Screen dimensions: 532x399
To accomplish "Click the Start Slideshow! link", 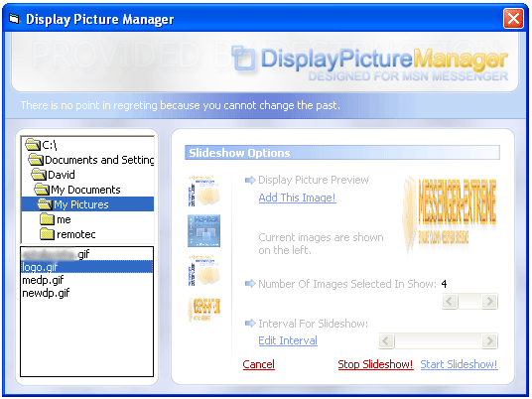I will 459,364.
